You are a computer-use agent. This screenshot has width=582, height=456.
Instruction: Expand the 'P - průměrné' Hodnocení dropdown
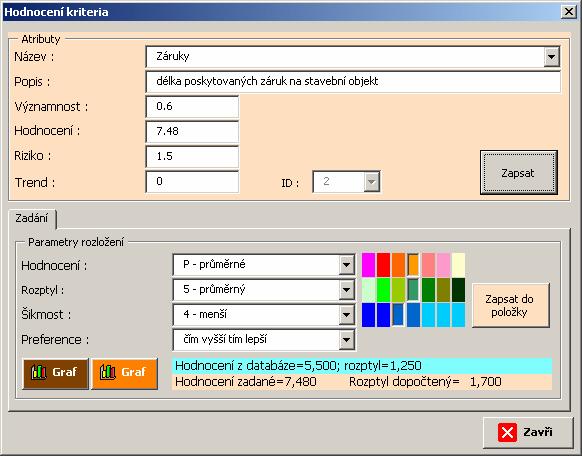click(346, 265)
